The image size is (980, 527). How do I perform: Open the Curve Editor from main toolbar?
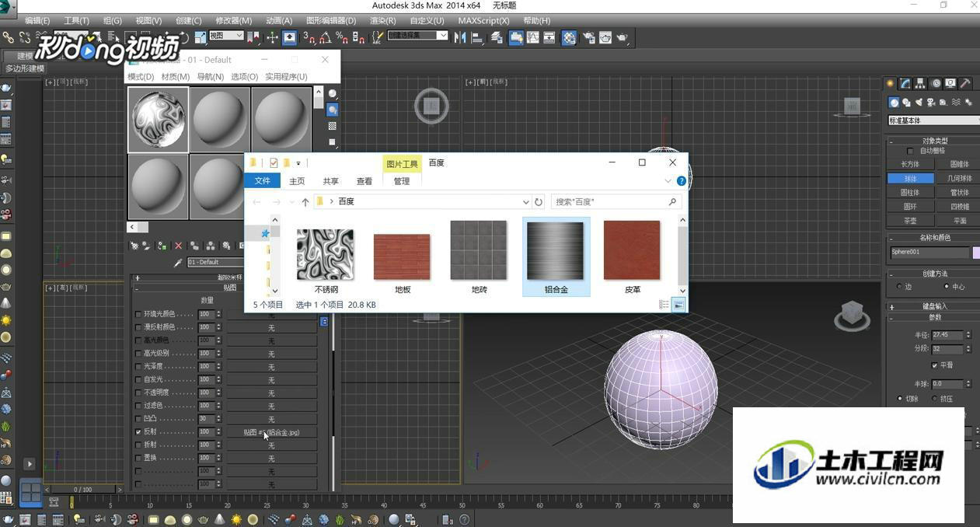click(x=534, y=37)
